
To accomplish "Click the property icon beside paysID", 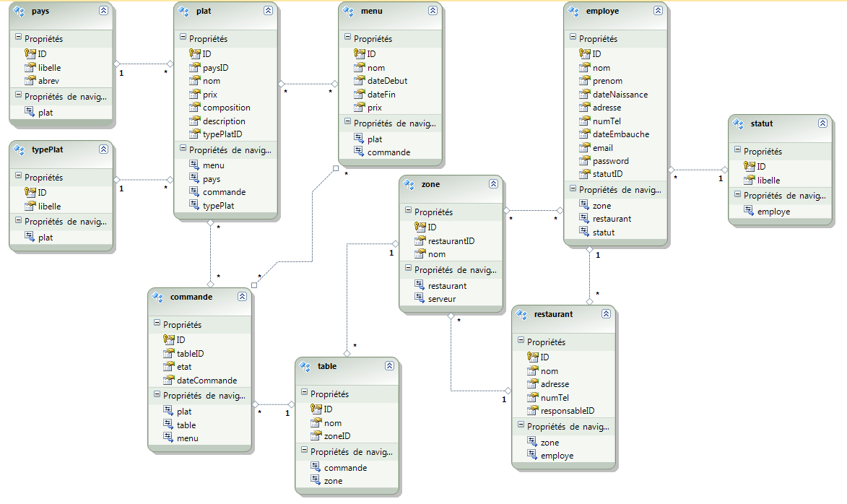I will coord(195,68).
